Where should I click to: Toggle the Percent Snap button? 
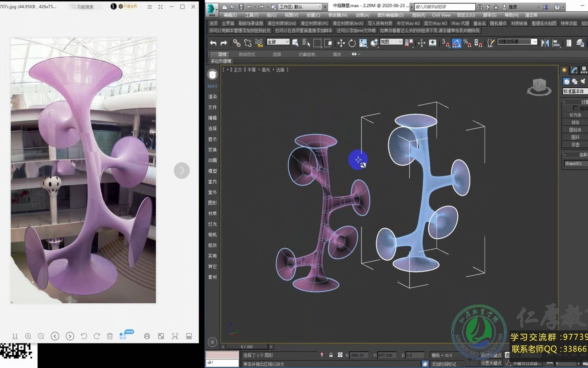(x=468, y=43)
